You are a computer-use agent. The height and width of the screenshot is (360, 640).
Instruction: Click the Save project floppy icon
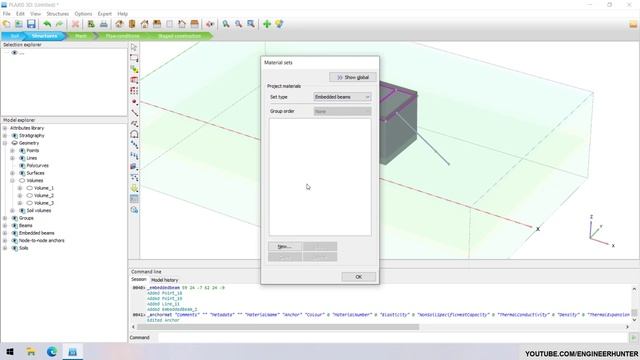click(x=31, y=24)
